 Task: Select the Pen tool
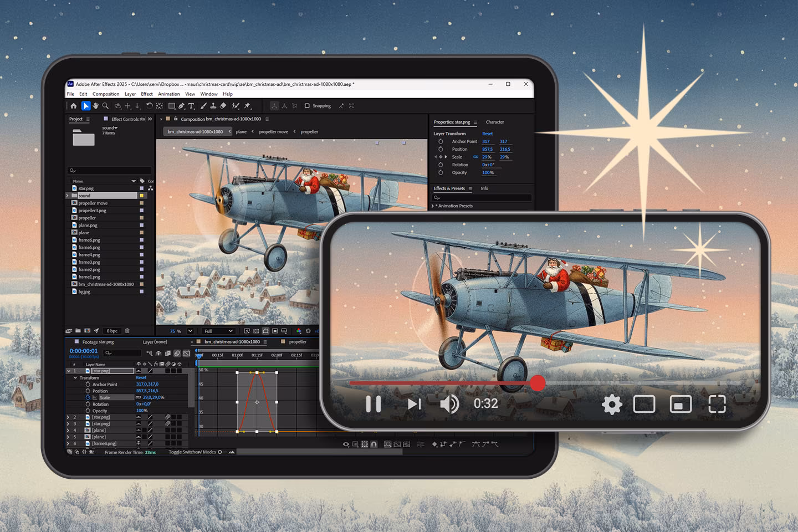[x=181, y=106]
